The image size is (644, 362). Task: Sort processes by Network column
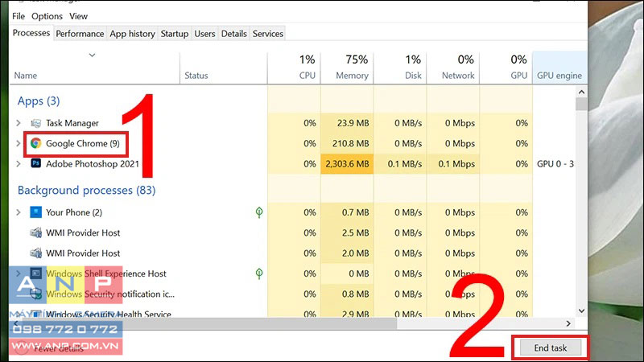(x=453, y=68)
